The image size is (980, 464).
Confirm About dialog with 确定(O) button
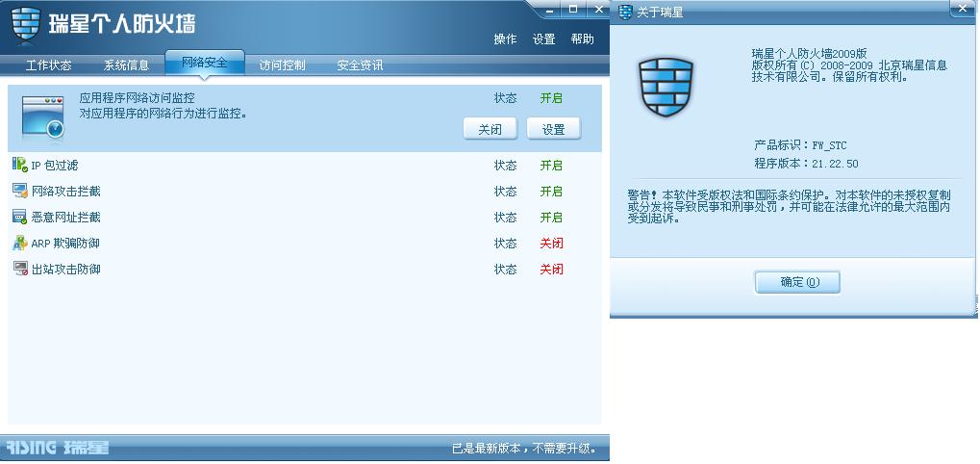point(797,282)
